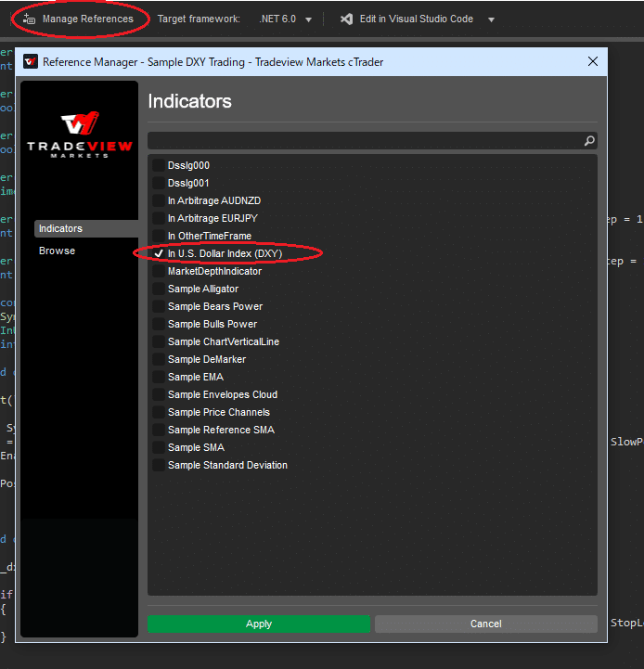Click the Tradeview Markets logo
Viewport: 644px width, 669px height.
80,135
